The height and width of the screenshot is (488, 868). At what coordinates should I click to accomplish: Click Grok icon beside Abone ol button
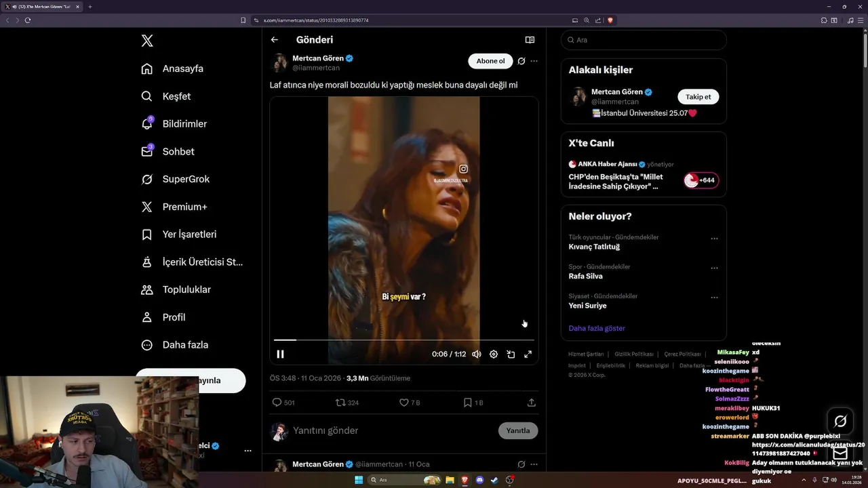point(521,61)
